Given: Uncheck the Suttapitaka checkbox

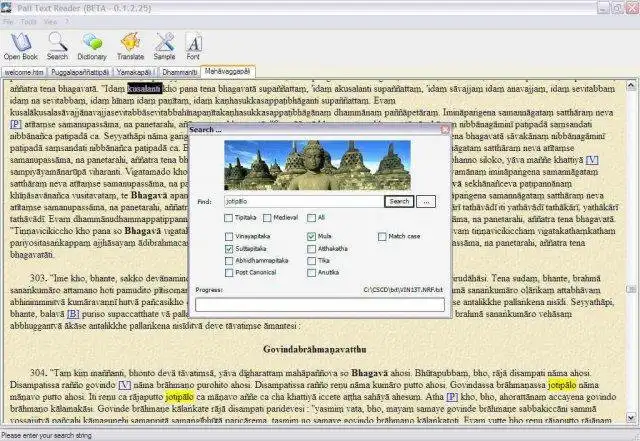Looking at the screenshot, I should (x=229, y=249).
